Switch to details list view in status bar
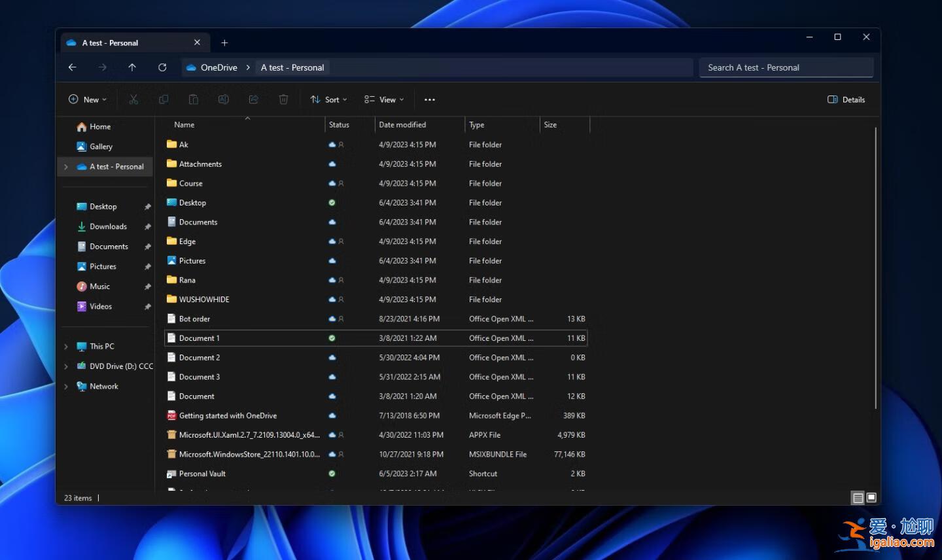Viewport: 942px width, 560px height. [857, 498]
